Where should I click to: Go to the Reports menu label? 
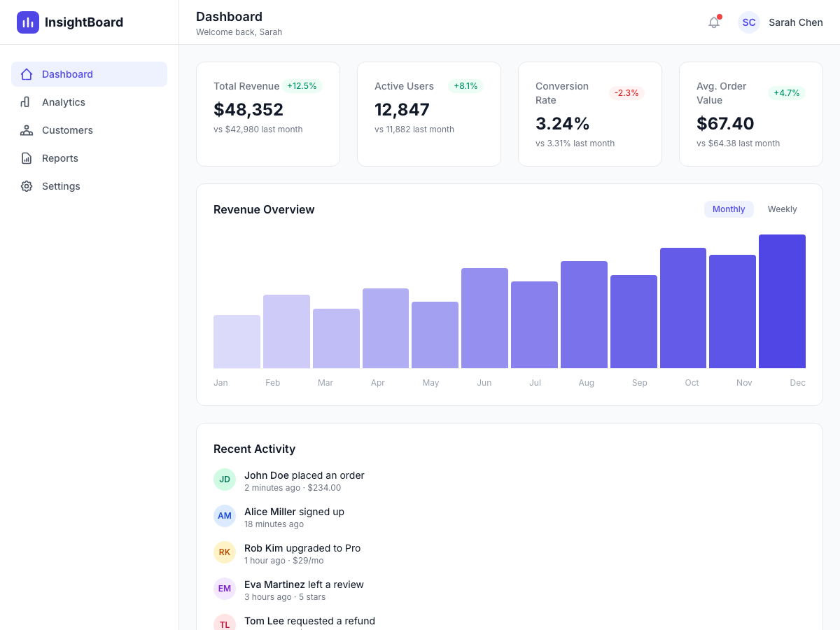60,158
